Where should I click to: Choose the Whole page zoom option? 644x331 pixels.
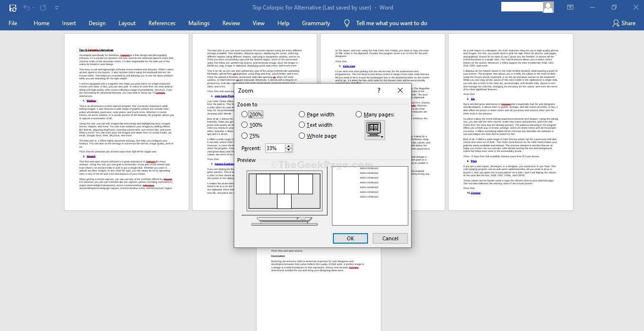pos(302,135)
